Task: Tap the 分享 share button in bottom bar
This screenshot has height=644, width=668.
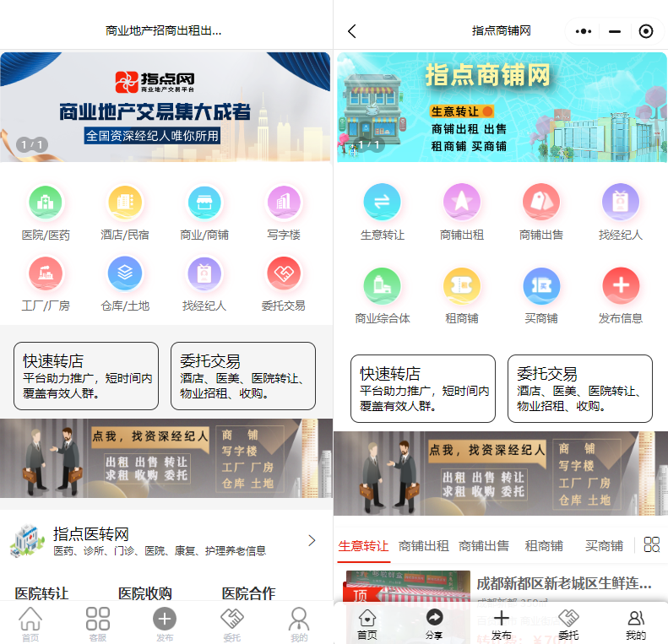Action: coord(434,625)
